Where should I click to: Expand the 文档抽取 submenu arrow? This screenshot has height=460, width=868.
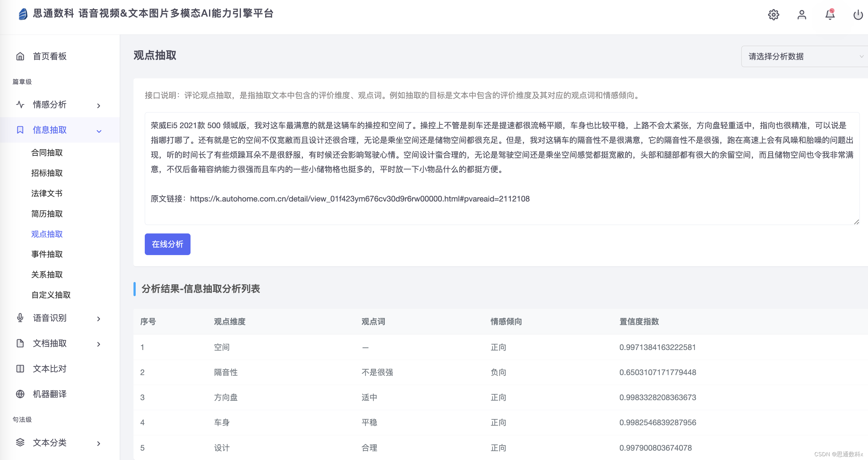99,344
